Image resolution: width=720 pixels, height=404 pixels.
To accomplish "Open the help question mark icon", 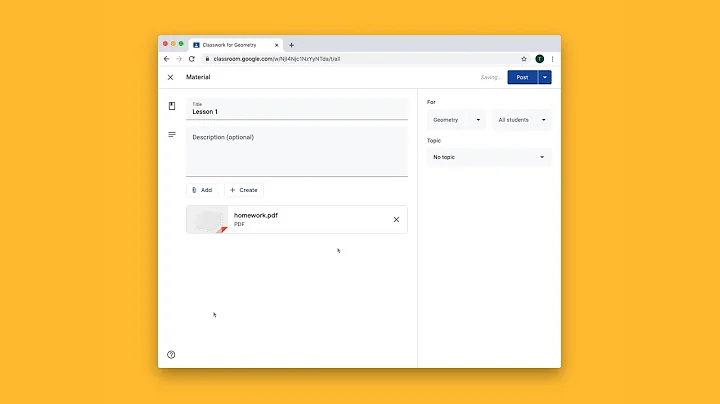I will click(x=171, y=354).
